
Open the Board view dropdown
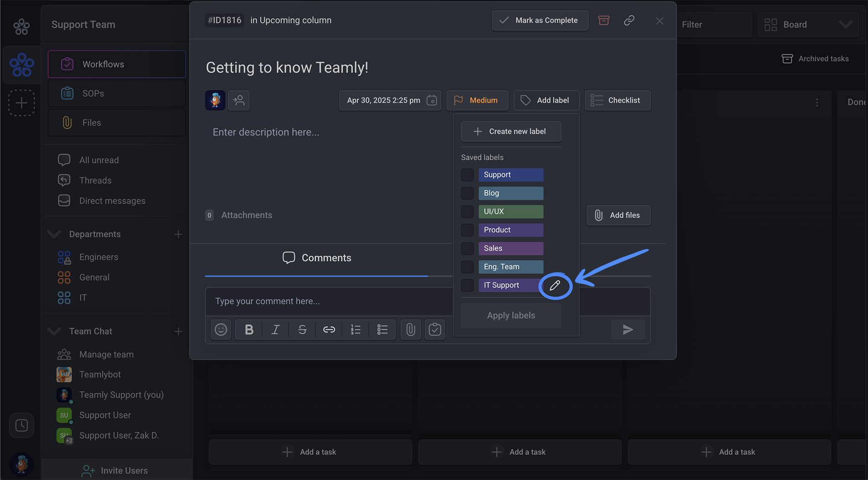808,25
